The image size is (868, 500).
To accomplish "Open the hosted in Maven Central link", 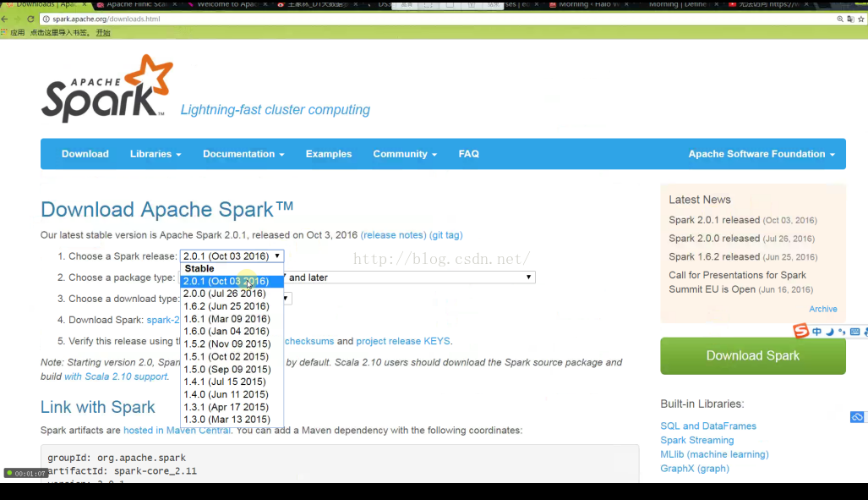I will pos(177,430).
